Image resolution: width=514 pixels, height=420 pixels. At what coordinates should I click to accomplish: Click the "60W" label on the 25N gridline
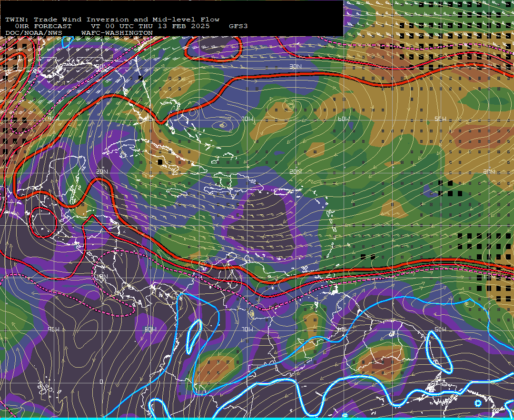(344, 119)
